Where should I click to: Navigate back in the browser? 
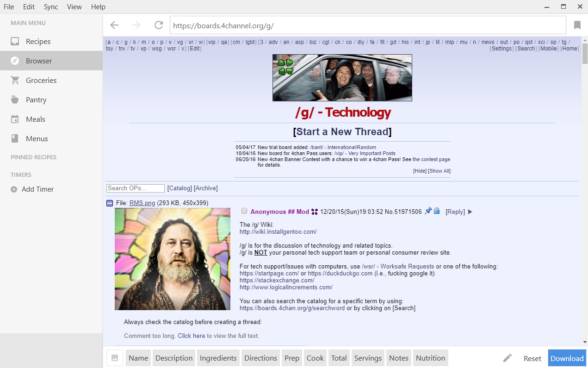pyautogui.click(x=114, y=25)
